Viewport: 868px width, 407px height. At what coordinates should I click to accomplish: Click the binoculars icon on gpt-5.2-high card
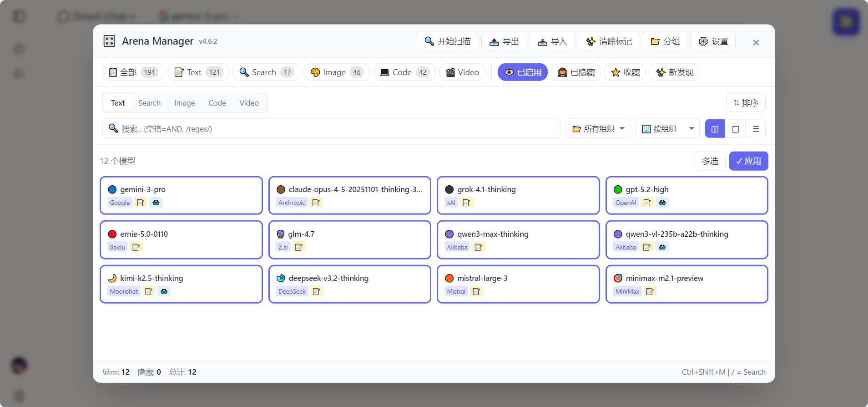(662, 203)
